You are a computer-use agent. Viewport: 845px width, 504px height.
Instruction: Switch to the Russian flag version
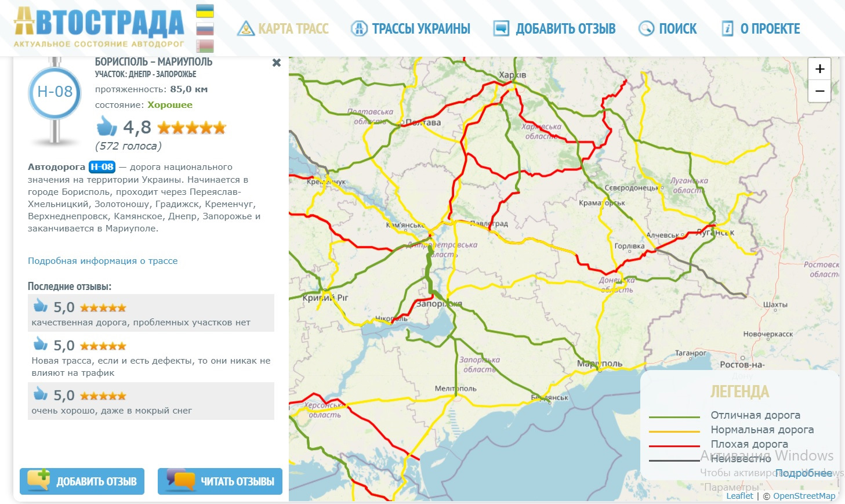click(x=205, y=28)
